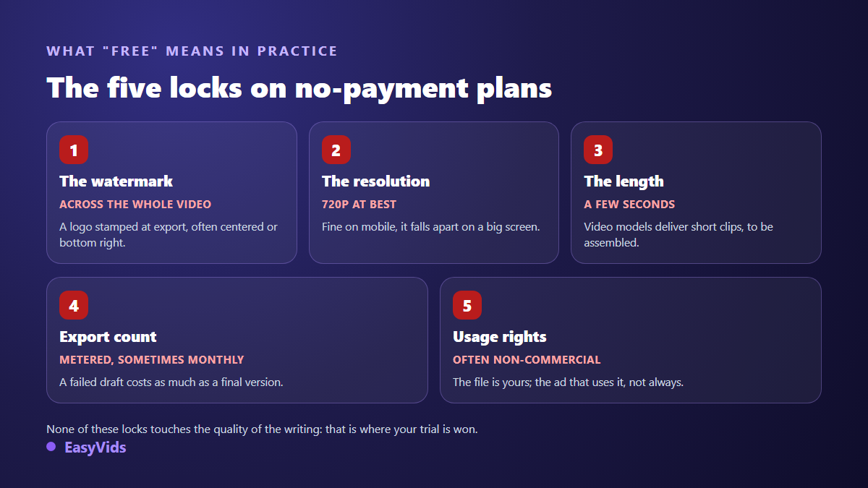868x488 pixels.
Task: Click the main slide title text
Action: [x=299, y=88]
